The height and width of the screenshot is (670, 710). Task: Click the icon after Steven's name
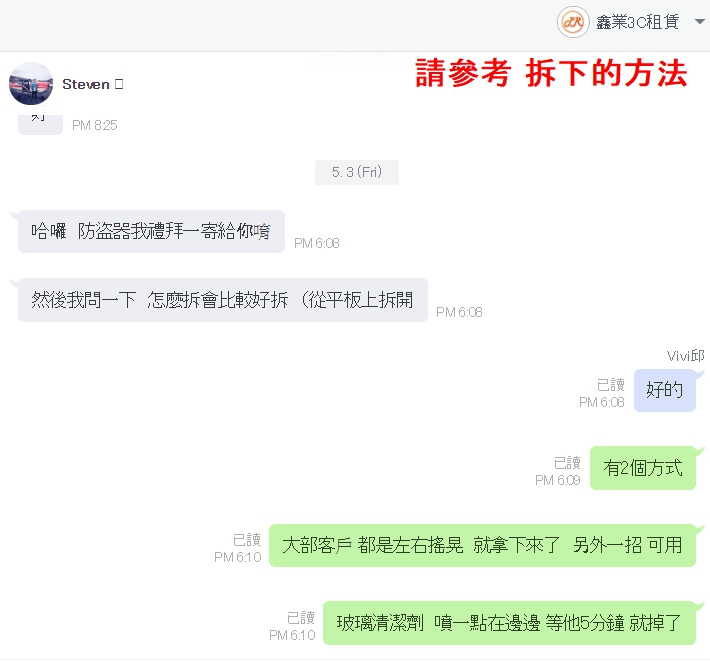point(119,84)
